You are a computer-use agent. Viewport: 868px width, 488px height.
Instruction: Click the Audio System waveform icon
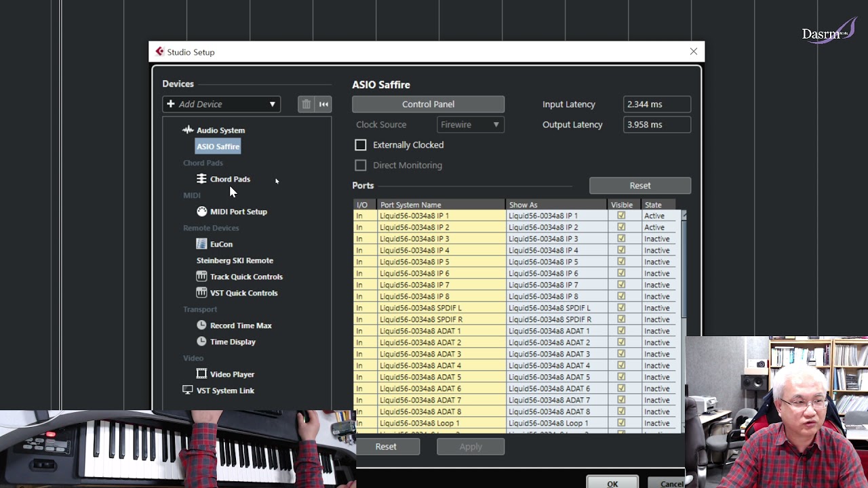[188, 130]
